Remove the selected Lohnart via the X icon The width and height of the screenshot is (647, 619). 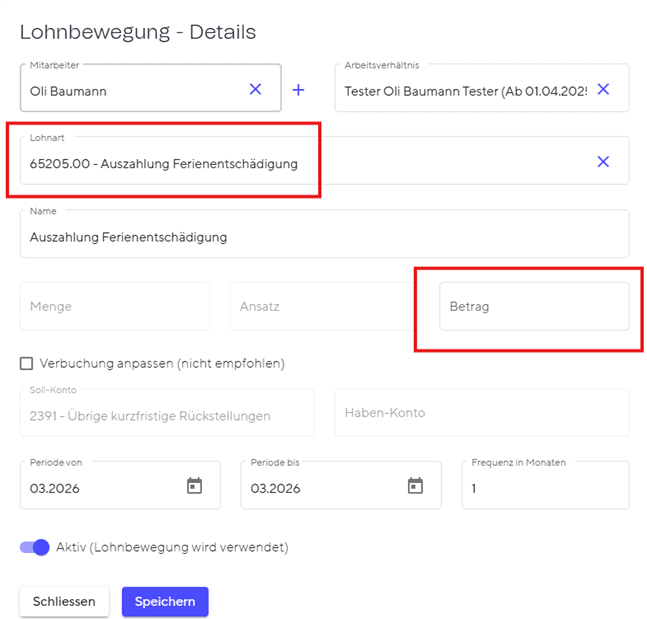pyautogui.click(x=603, y=162)
